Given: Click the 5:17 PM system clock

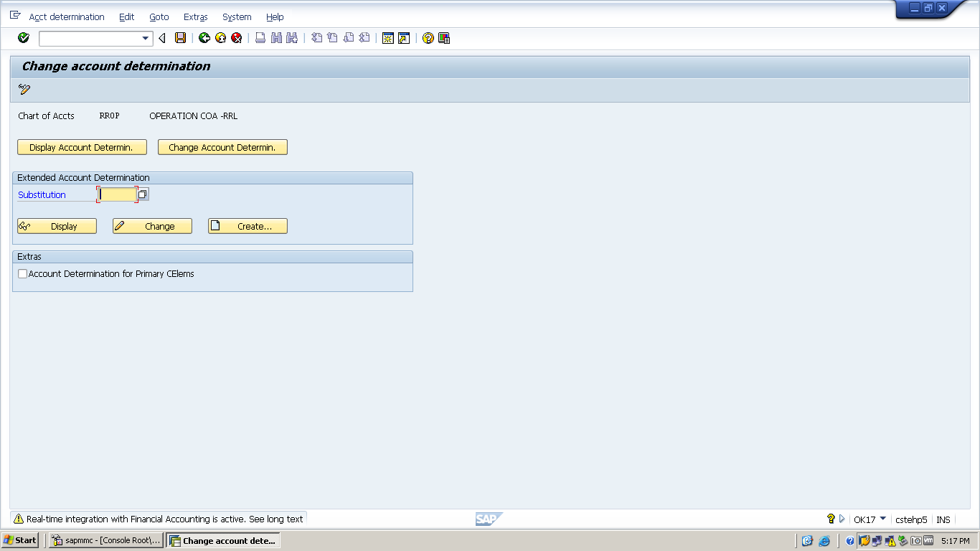Looking at the screenshot, I should click(x=956, y=541).
